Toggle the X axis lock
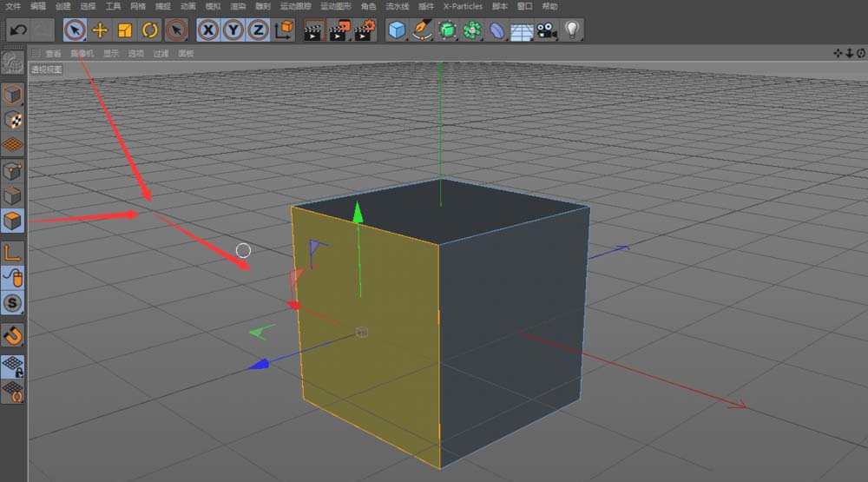 pyautogui.click(x=208, y=30)
